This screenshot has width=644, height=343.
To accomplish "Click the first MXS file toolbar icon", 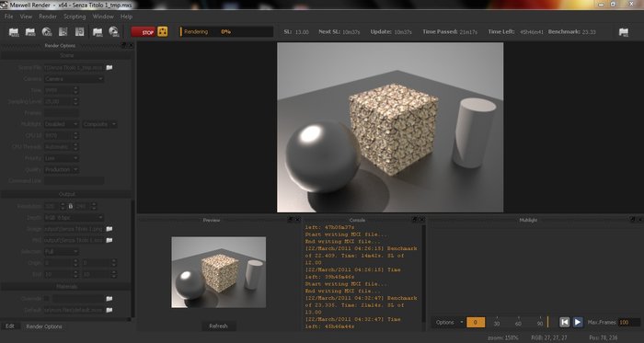I will [x=14, y=32].
